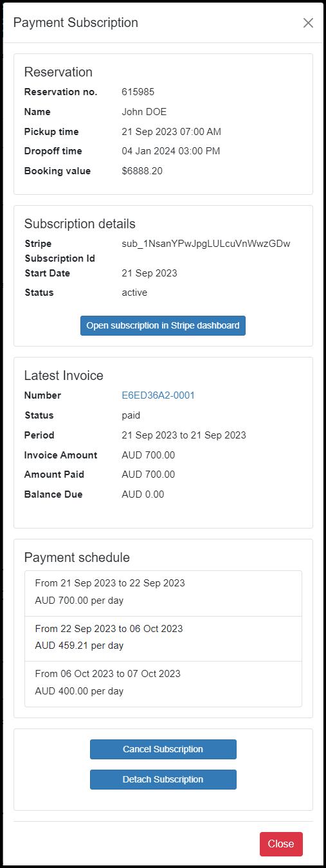The image size is (326, 868).
Task: Click the customer name John DOE
Action: point(144,112)
